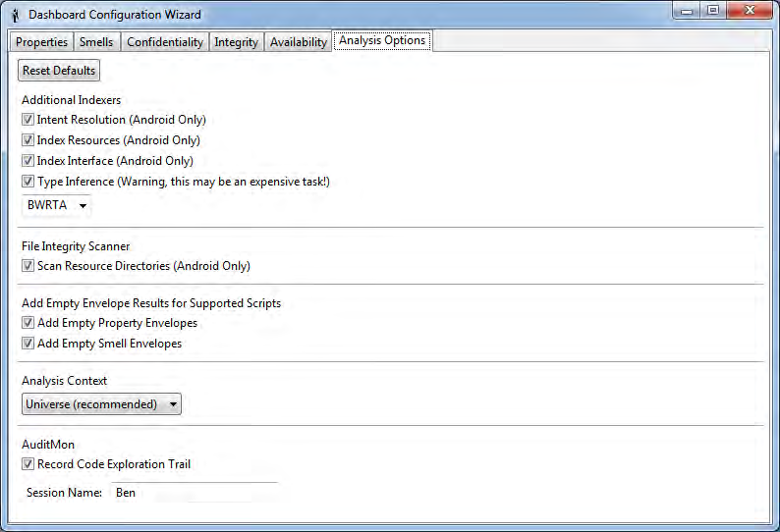
Task: Open the Confidentiality tab
Action: coord(165,42)
